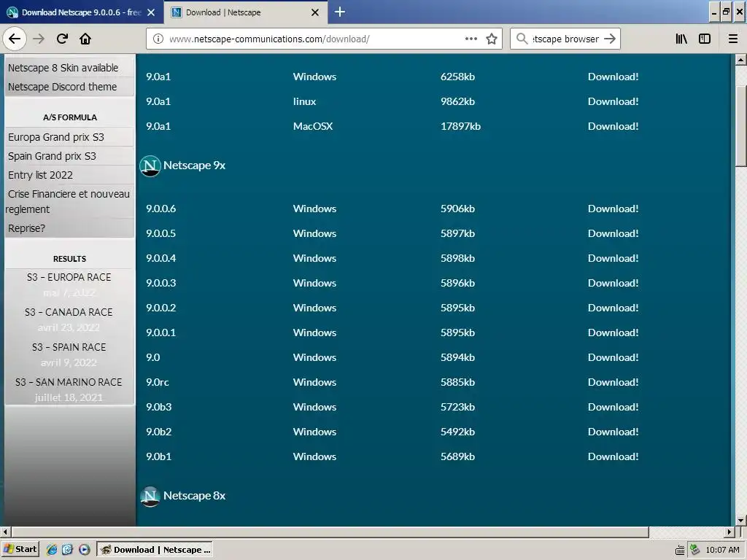Open the hamburger application menu
The image size is (747, 560).
click(733, 39)
